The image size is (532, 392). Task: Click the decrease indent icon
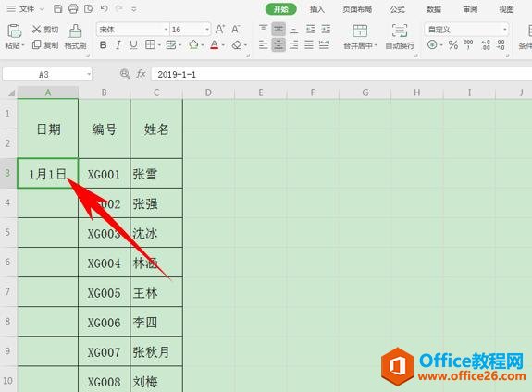(310, 30)
